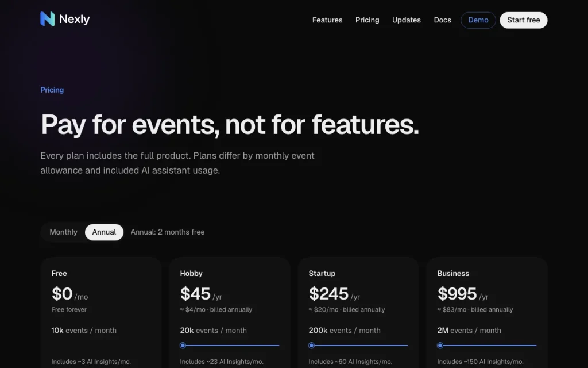Click '200k events / month' text

[x=345, y=331]
